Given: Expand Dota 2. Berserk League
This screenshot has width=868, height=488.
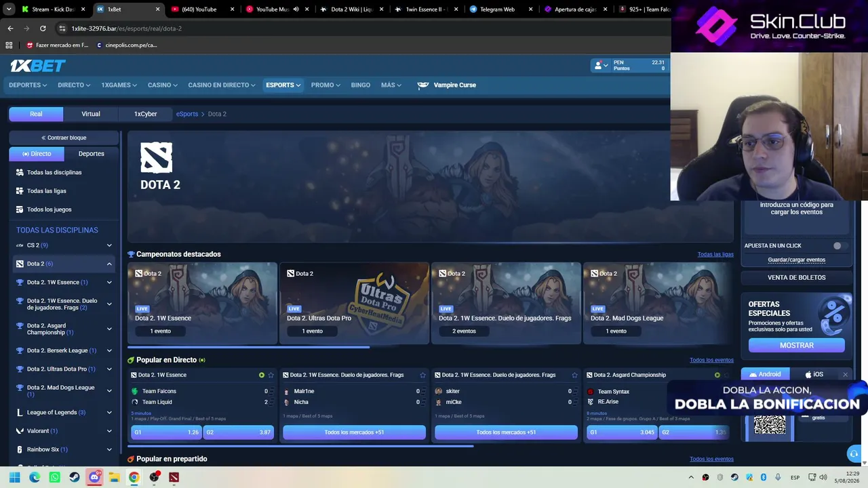Looking at the screenshot, I should pos(109,350).
